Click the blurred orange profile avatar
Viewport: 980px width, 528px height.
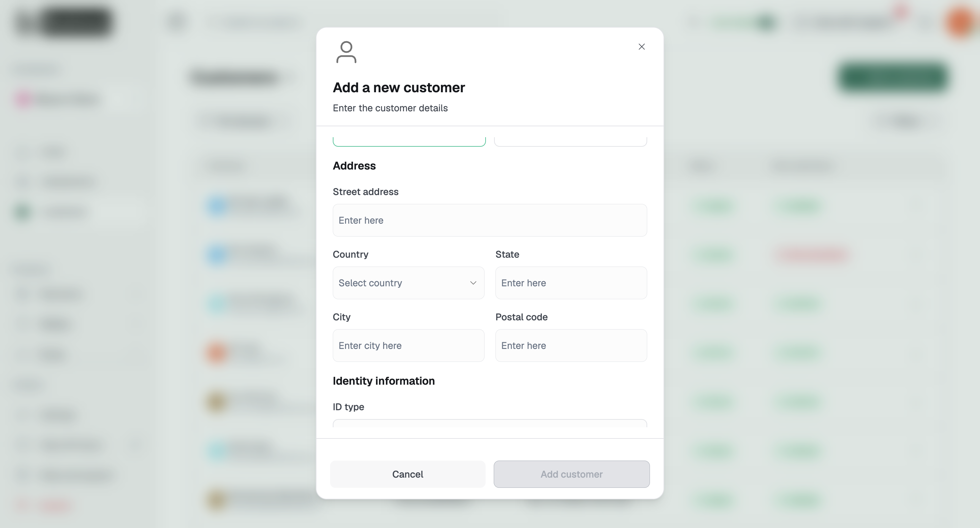click(960, 22)
